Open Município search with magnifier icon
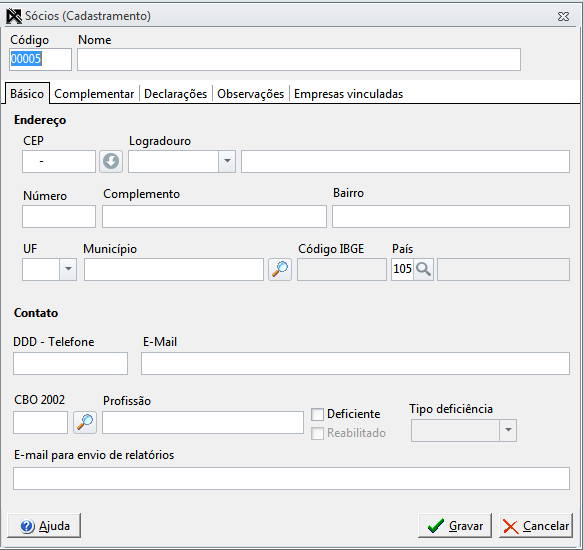Viewport: 583px width, 550px height. click(x=280, y=270)
